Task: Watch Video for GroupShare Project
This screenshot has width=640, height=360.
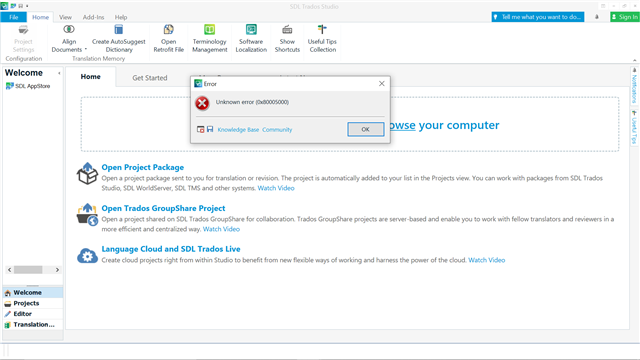Action: (x=221, y=229)
